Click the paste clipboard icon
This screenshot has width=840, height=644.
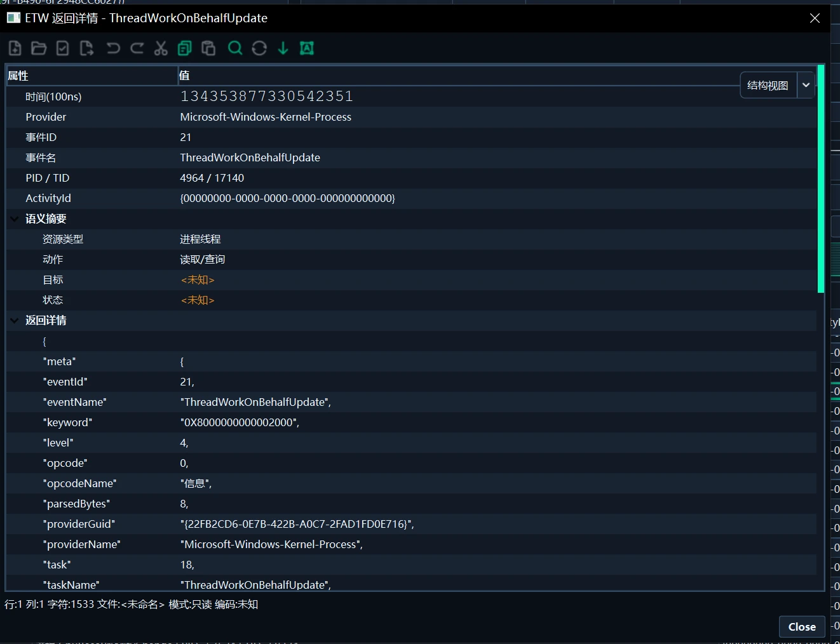(x=208, y=48)
